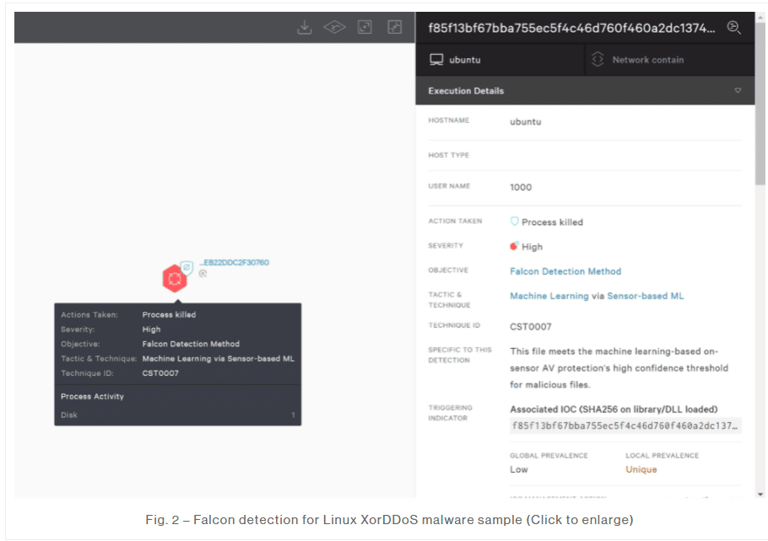This screenshot has width=768, height=541.
Task: Click the shield badge on the process node
Action: 187,267
